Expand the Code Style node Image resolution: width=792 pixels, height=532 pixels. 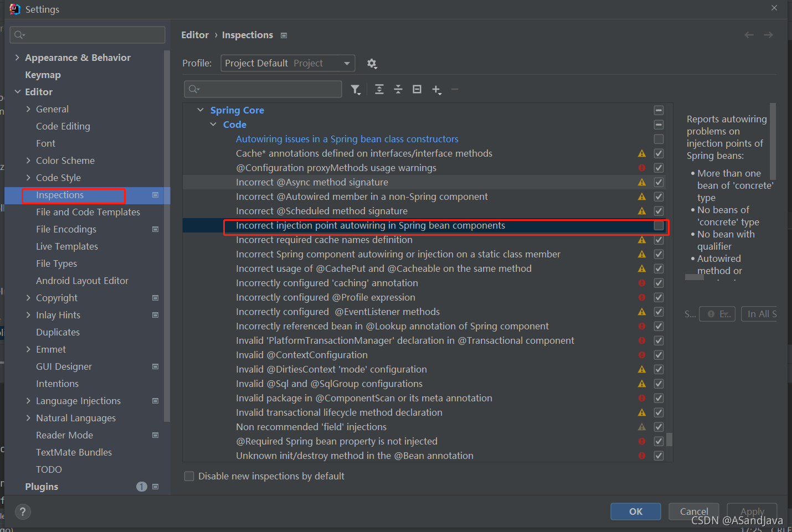click(28, 178)
